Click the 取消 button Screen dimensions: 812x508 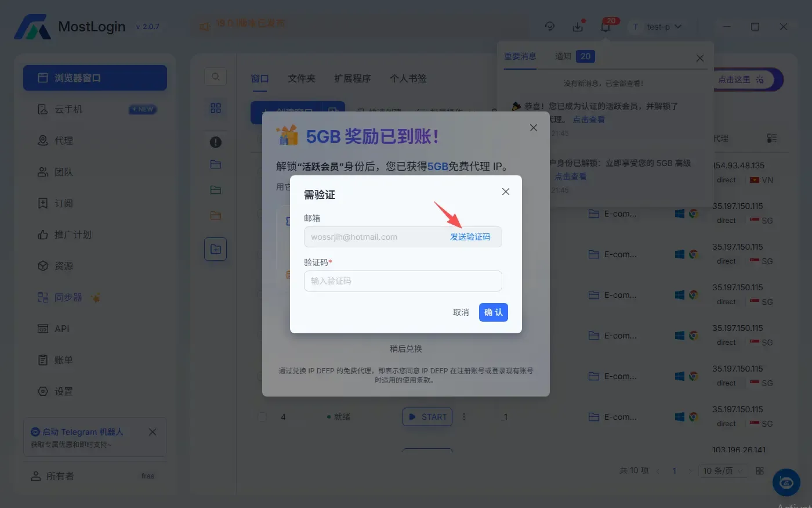click(x=461, y=312)
